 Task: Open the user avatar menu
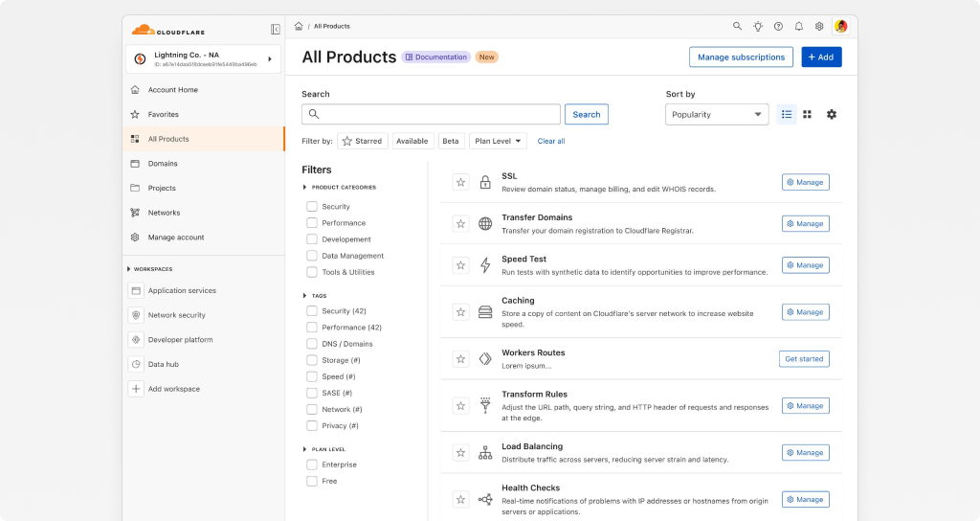(840, 26)
